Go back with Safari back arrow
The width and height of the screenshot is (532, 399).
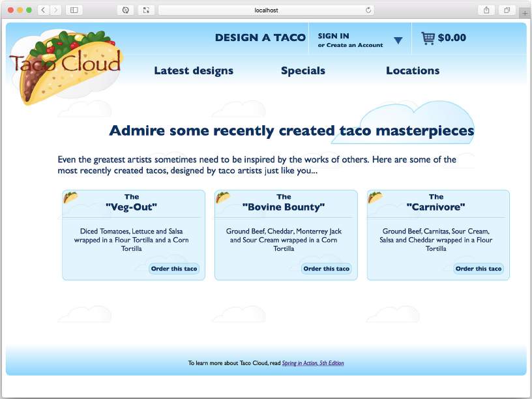(43, 10)
